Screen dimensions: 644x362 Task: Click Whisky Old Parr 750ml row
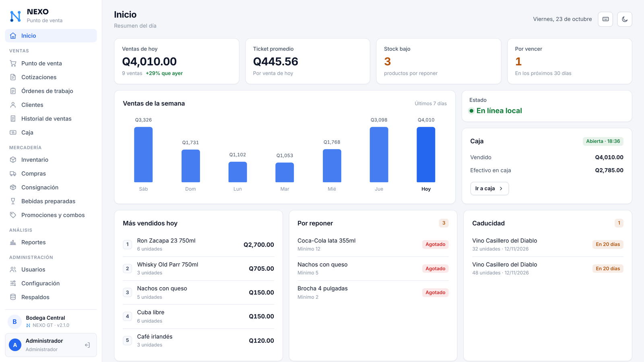pos(198,269)
